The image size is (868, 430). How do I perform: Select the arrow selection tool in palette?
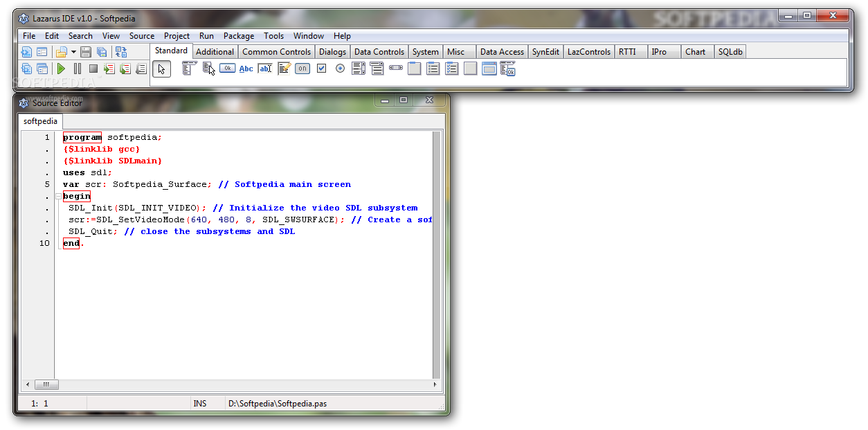[161, 69]
